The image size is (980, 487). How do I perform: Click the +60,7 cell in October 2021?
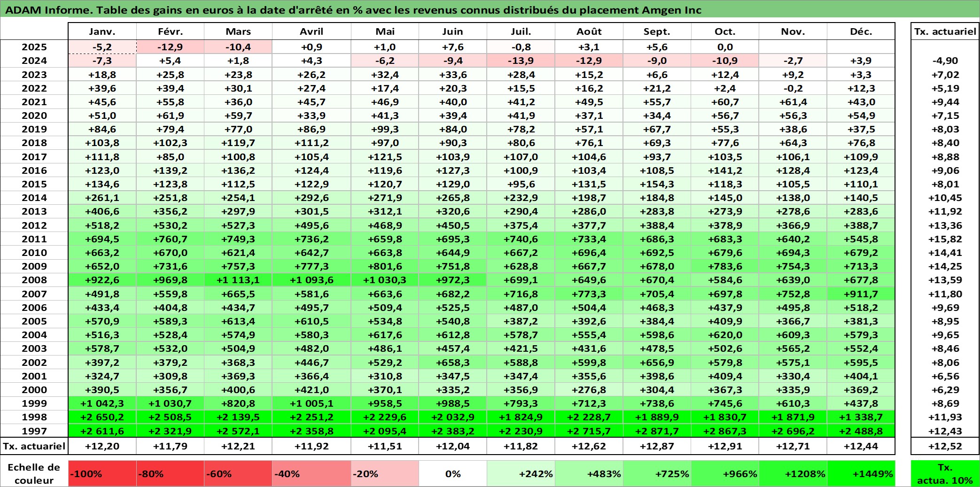click(725, 102)
